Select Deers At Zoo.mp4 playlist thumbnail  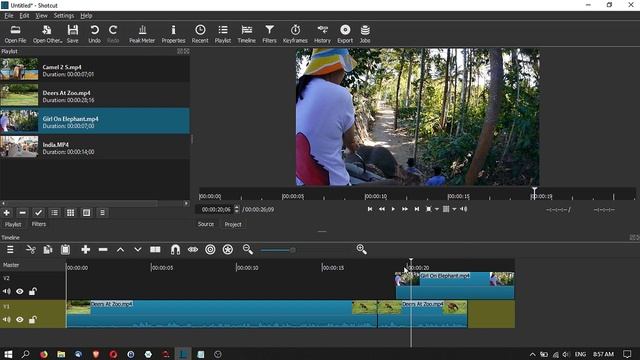[19, 95]
